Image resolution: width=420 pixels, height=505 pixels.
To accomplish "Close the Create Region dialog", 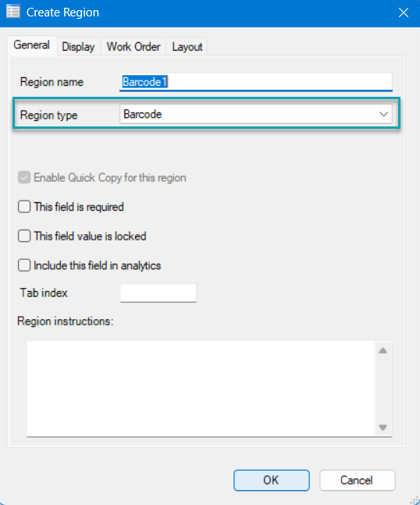I will coord(404,12).
